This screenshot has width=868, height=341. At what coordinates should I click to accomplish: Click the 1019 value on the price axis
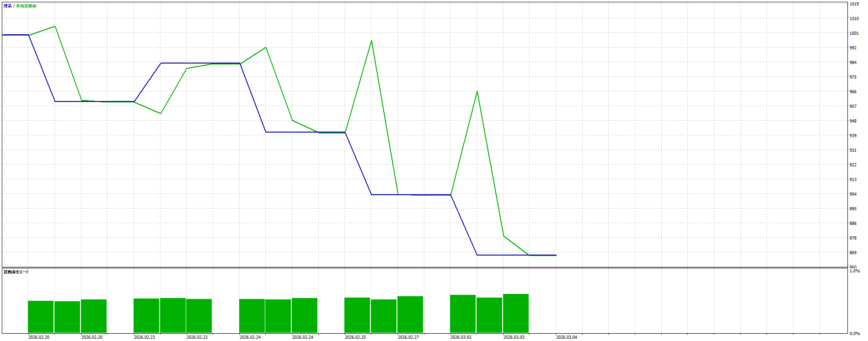(854, 4)
